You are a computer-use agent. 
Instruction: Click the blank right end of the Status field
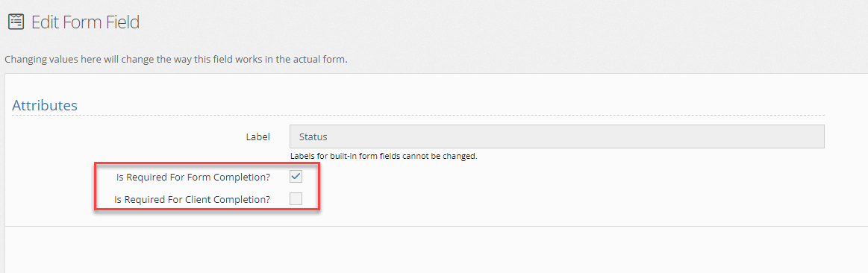pyautogui.click(x=775, y=136)
